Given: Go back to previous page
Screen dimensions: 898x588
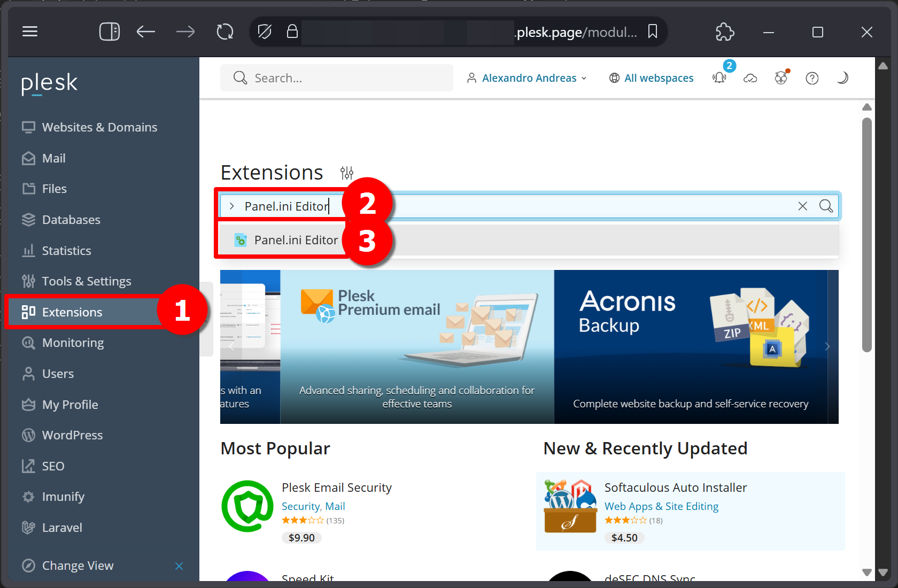Looking at the screenshot, I should (145, 32).
